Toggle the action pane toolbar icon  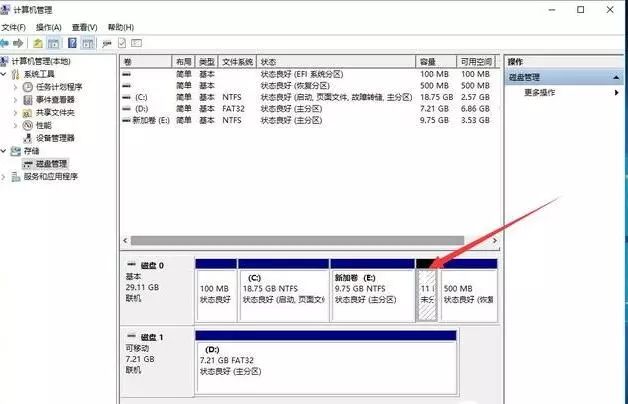pos(88,43)
